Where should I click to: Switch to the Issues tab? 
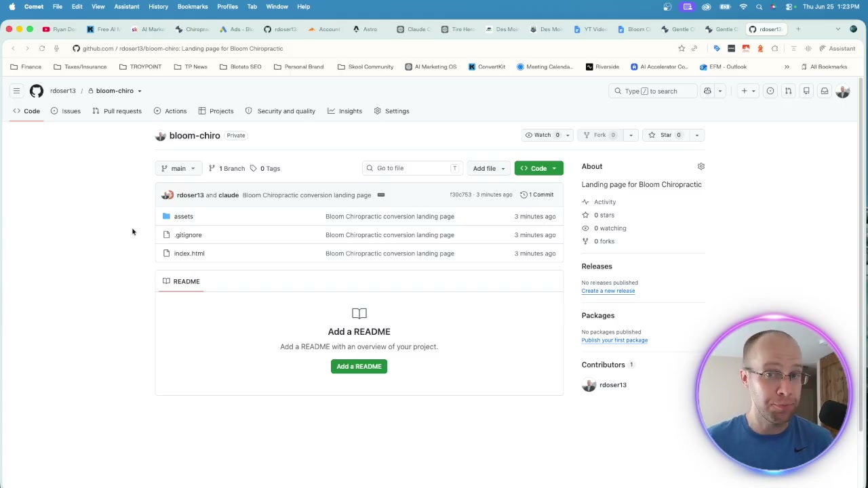point(65,111)
